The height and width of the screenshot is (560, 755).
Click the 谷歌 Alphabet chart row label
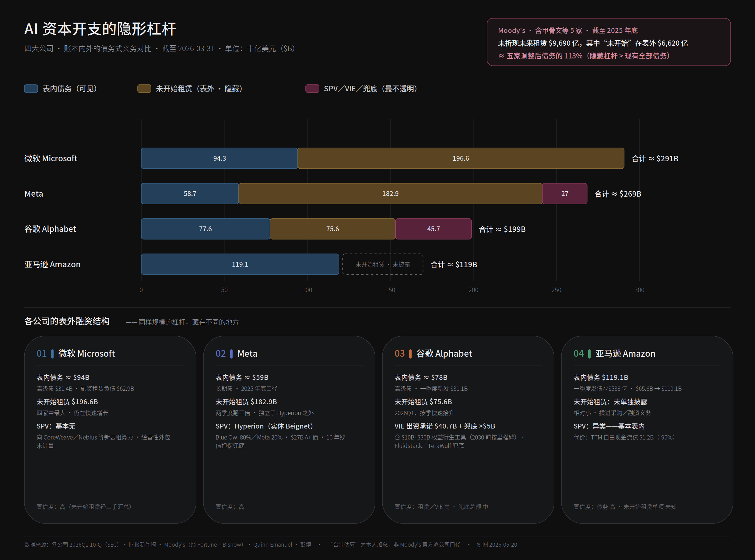click(x=50, y=229)
